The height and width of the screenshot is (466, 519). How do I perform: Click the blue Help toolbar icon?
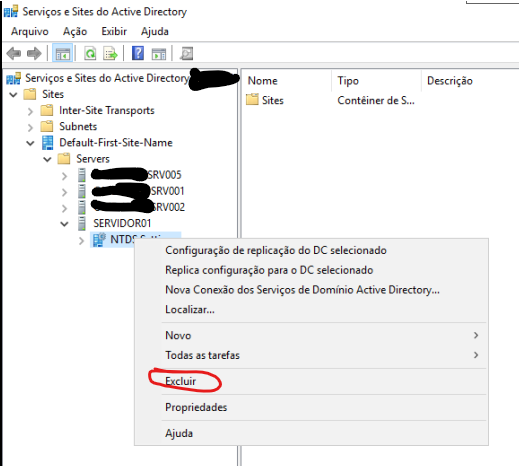click(138, 53)
